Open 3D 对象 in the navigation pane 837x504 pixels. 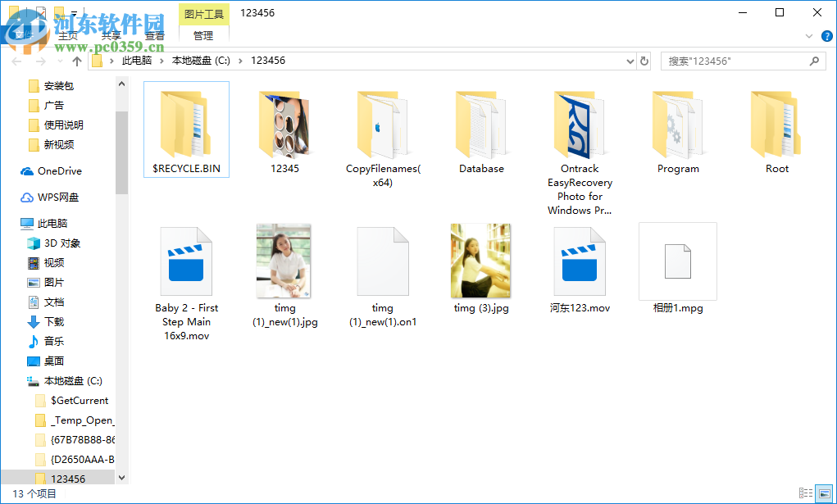click(54, 243)
